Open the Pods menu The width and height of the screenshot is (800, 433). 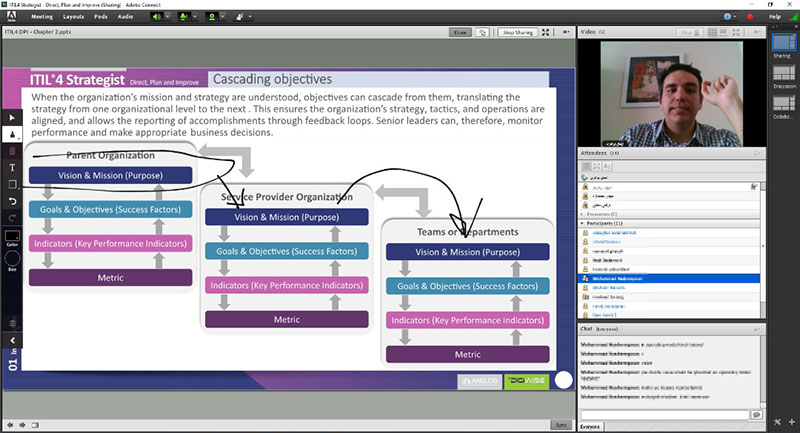[101, 17]
